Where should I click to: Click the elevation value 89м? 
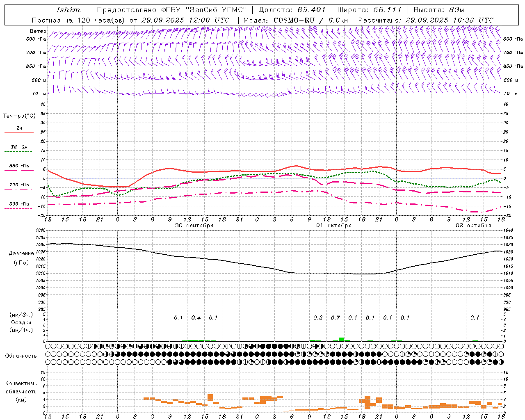456,10
